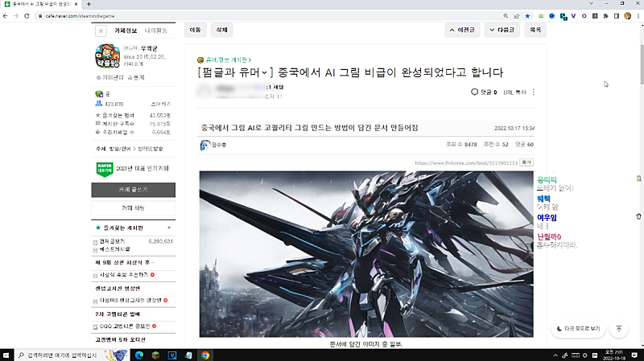Open Chrome from the taskbar
644x361 pixels.
coord(205,355)
